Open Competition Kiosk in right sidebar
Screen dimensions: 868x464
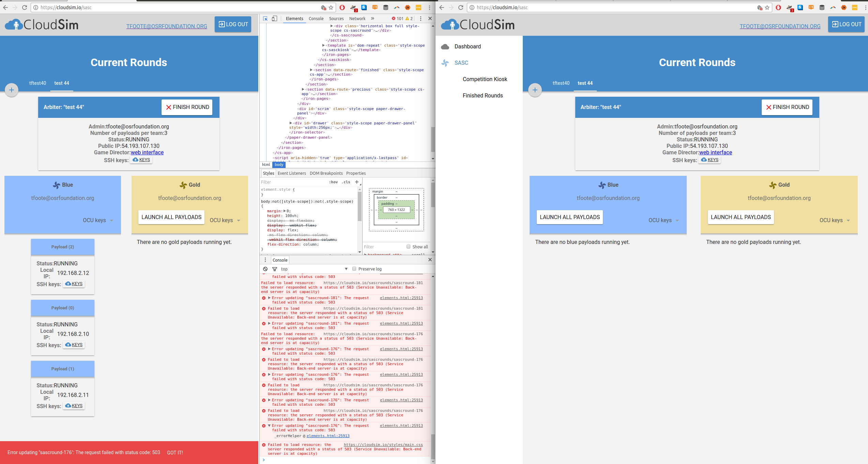[x=485, y=79]
